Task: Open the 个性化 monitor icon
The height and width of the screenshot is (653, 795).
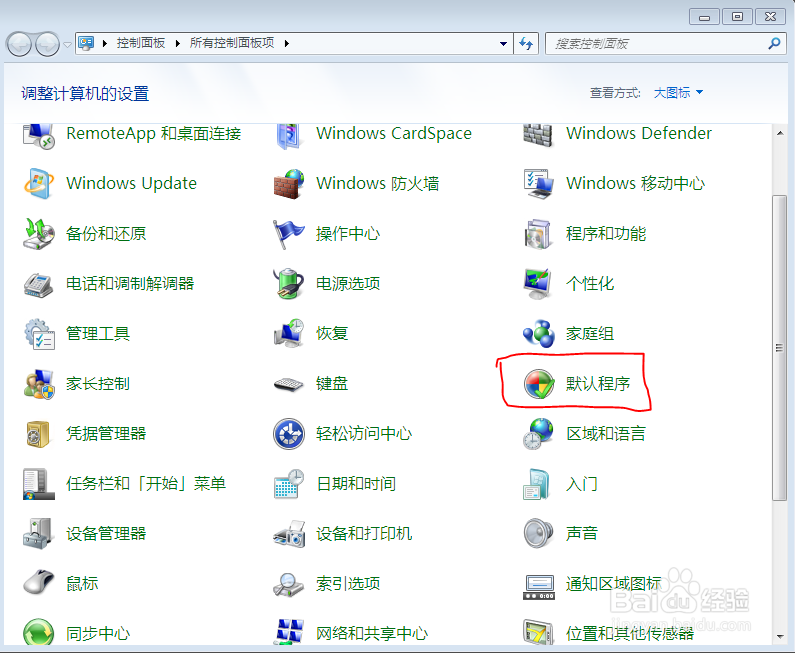Action: 538,283
